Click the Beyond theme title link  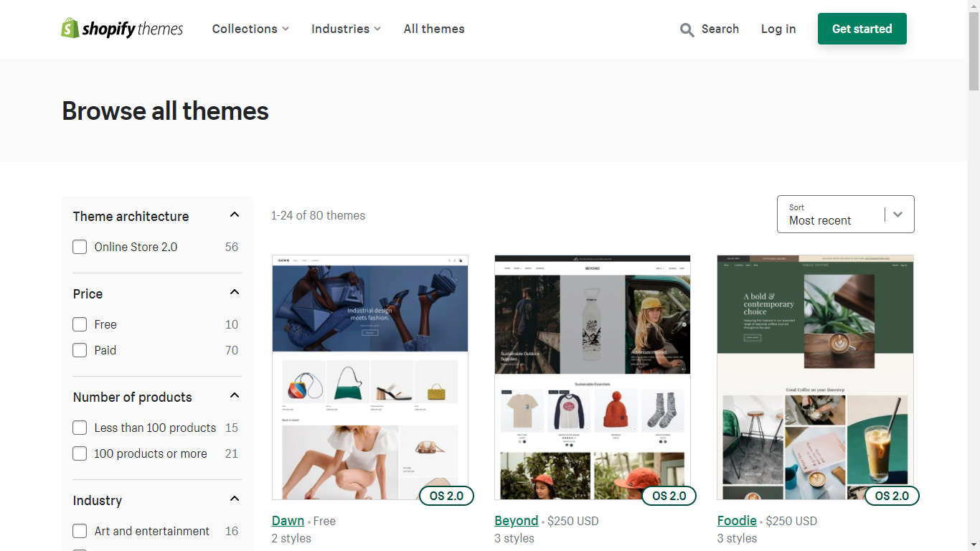[x=517, y=521]
